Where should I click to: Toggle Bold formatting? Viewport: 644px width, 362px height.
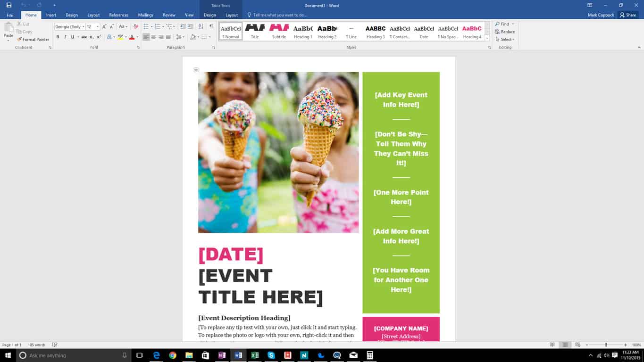(58, 37)
